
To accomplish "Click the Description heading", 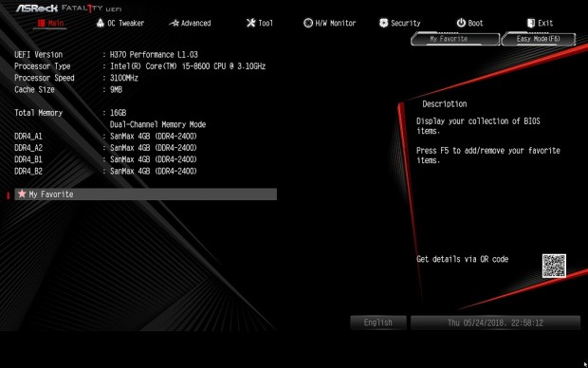I will pyautogui.click(x=445, y=104).
